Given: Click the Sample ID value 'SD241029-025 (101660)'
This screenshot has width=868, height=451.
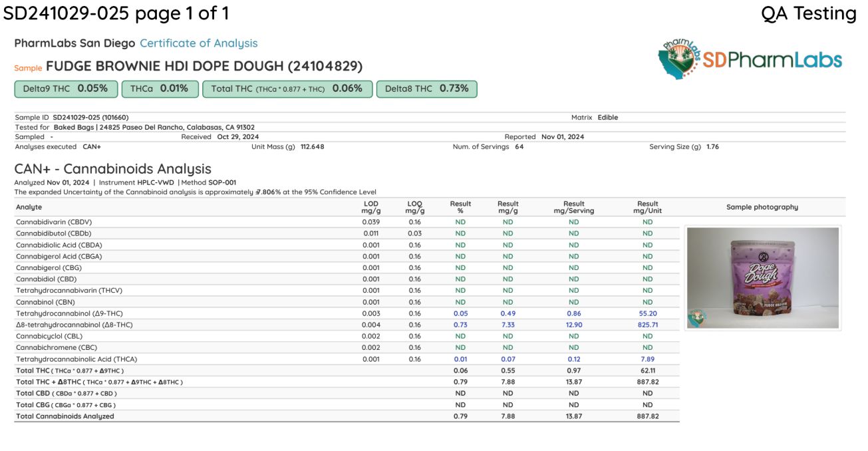Looking at the screenshot, I should coord(90,117).
